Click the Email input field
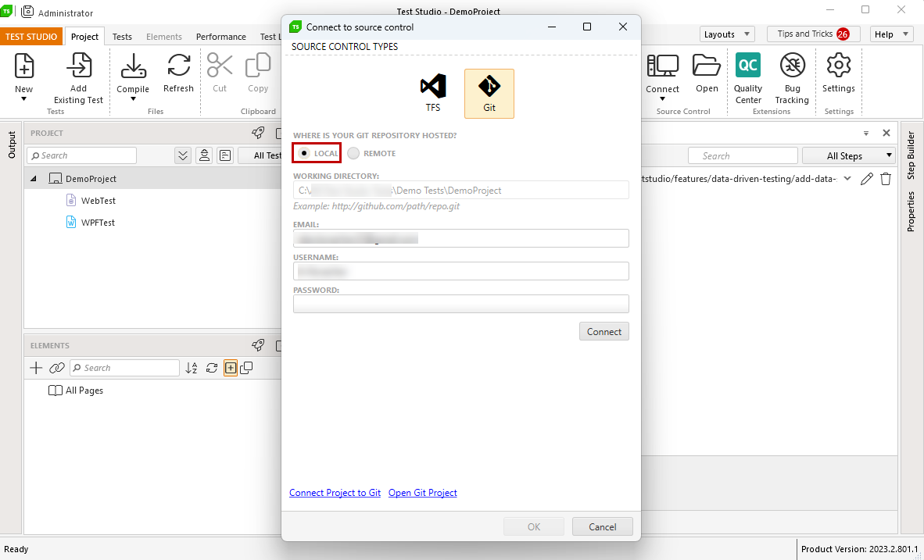Viewport: 924px width, 560px height. [x=460, y=238]
